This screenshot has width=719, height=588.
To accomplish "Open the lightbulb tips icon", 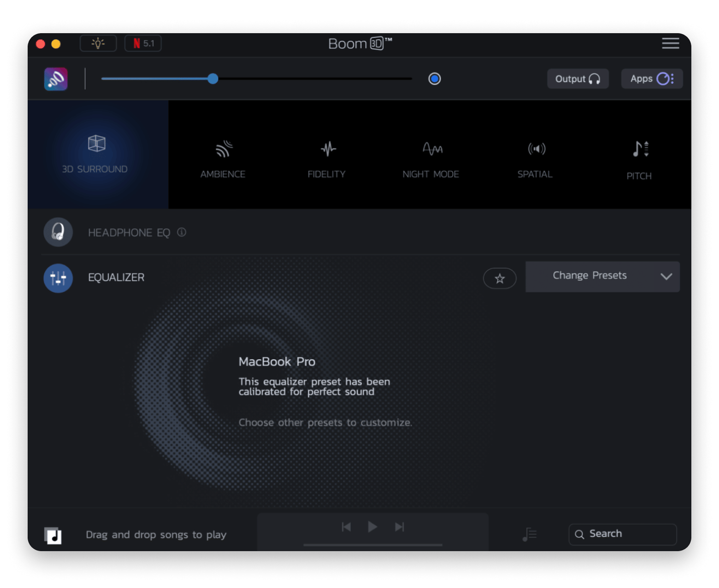I will [98, 43].
